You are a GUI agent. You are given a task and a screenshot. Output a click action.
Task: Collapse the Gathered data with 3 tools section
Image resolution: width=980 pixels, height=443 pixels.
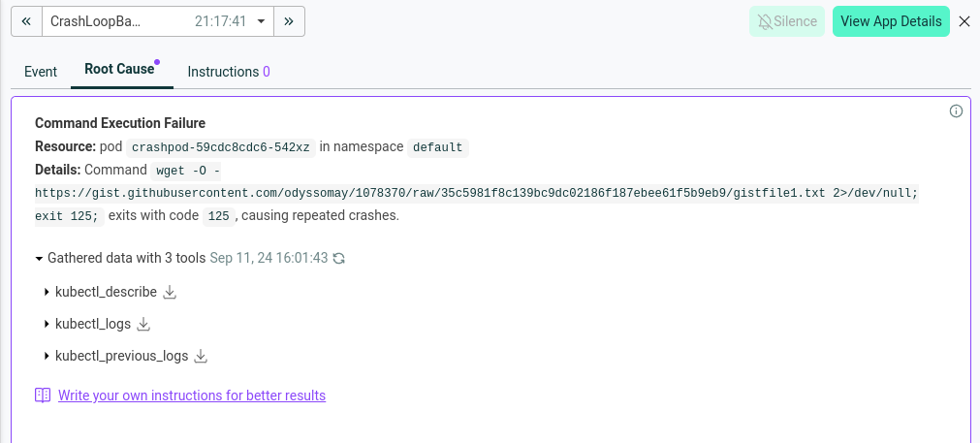(39, 259)
